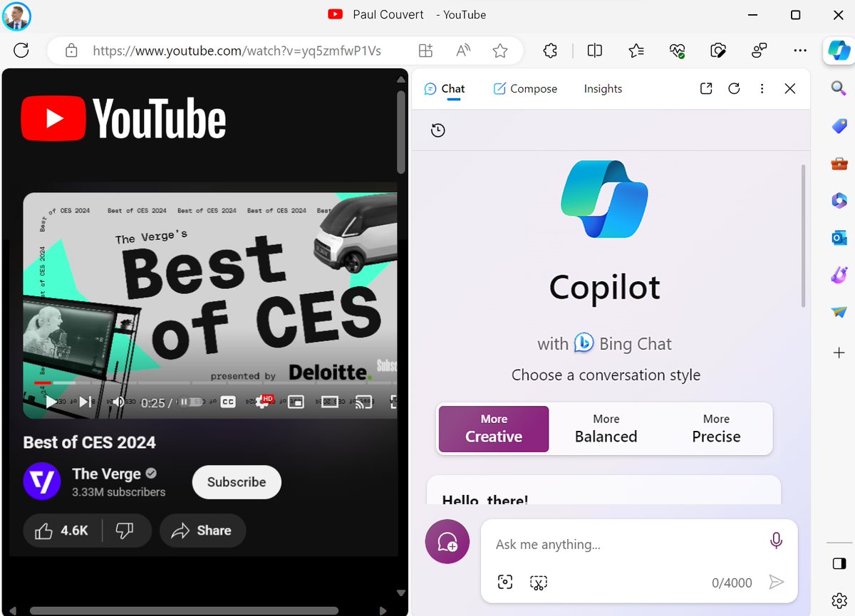Open Settings and more ellipsis menu
The width and height of the screenshot is (855, 616).
(x=799, y=51)
